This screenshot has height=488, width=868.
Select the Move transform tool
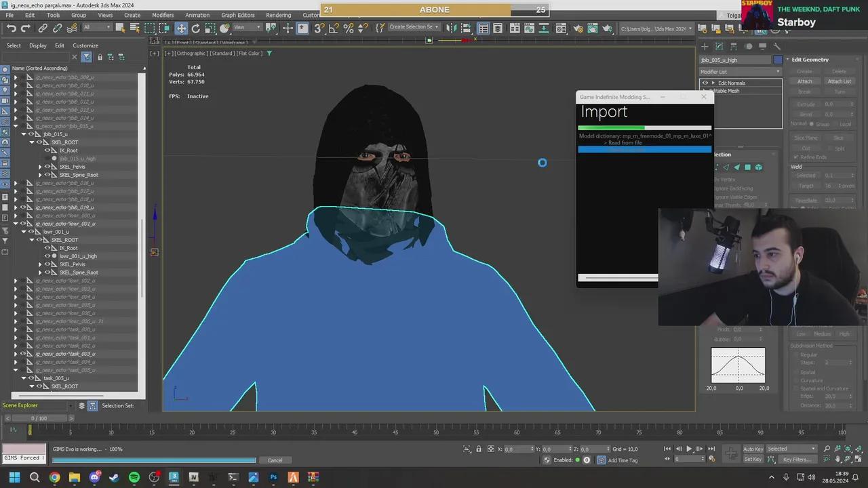(x=181, y=28)
